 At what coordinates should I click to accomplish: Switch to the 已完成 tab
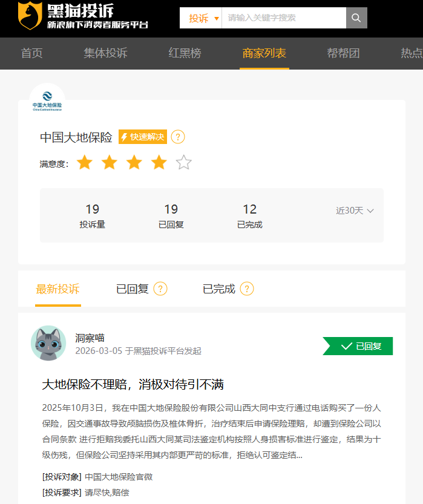point(218,289)
